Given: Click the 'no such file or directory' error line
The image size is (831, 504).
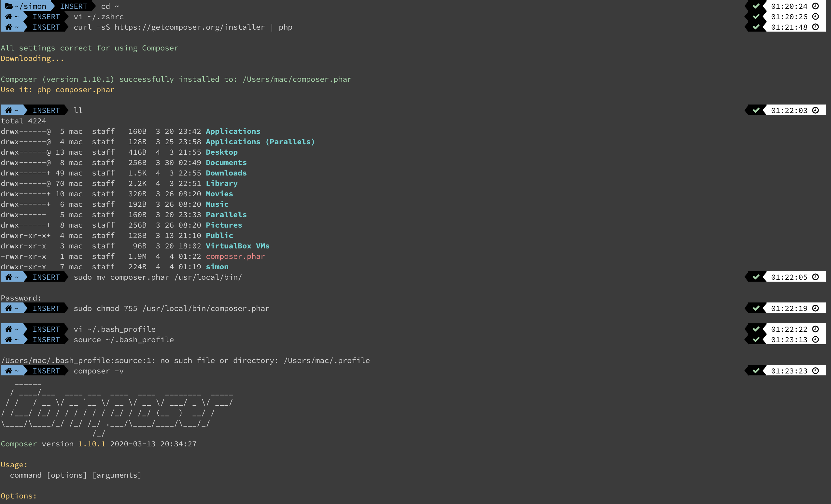Looking at the screenshot, I should (x=185, y=360).
